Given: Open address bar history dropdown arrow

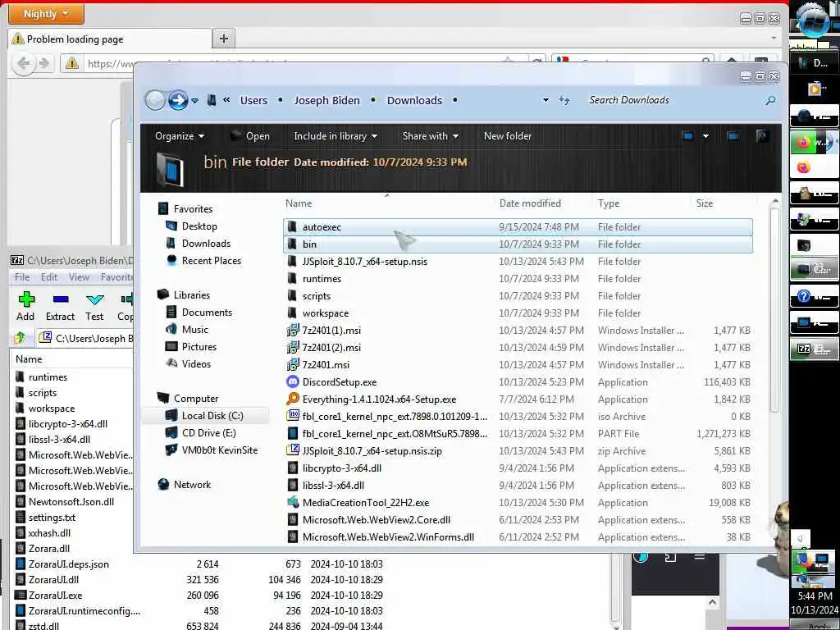Looking at the screenshot, I should coord(546,100).
